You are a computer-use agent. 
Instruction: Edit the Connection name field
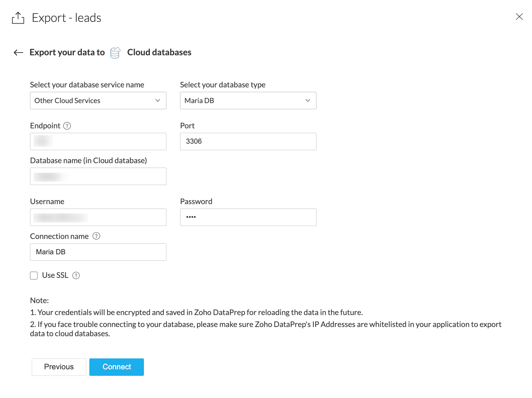[98, 252]
